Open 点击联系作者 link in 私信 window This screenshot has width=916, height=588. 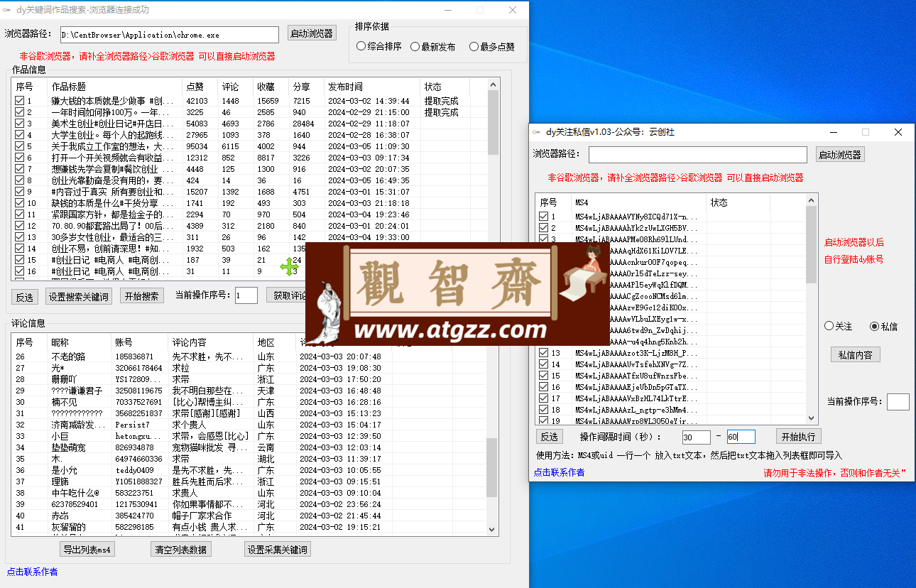(x=559, y=472)
